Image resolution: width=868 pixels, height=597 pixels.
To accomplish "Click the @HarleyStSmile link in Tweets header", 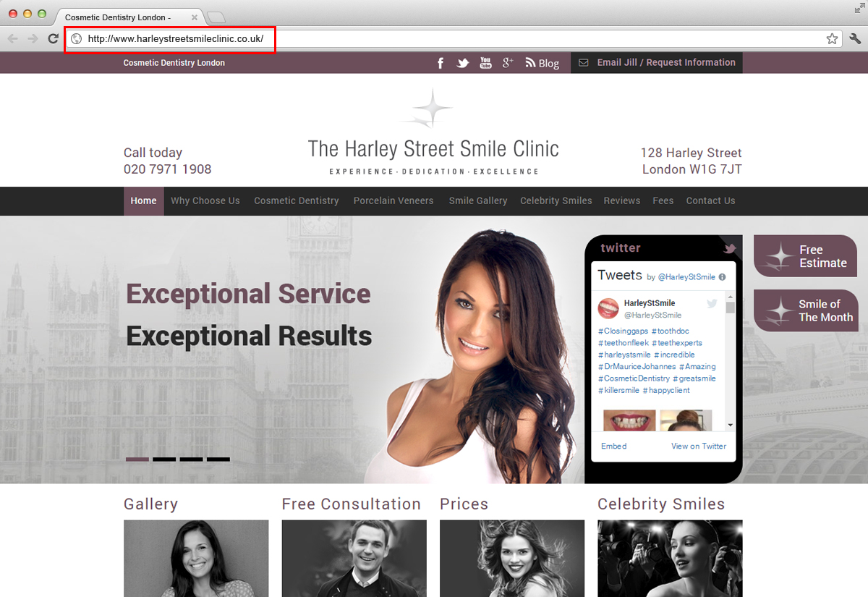I will click(686, 277).
